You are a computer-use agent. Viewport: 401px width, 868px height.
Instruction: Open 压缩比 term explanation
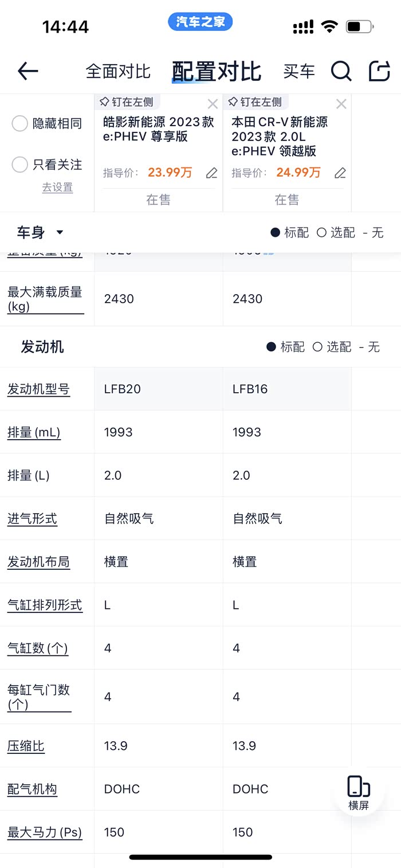pos(26,746)
